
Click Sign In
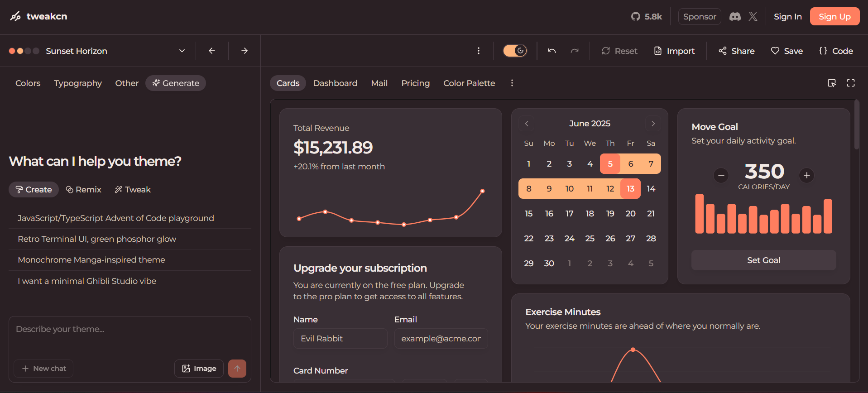pos(787,17)
